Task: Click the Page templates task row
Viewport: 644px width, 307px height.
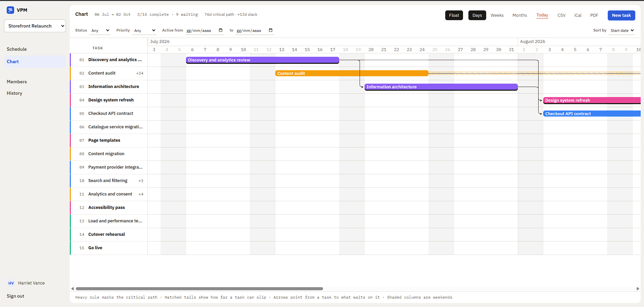Action: point(109,140)
